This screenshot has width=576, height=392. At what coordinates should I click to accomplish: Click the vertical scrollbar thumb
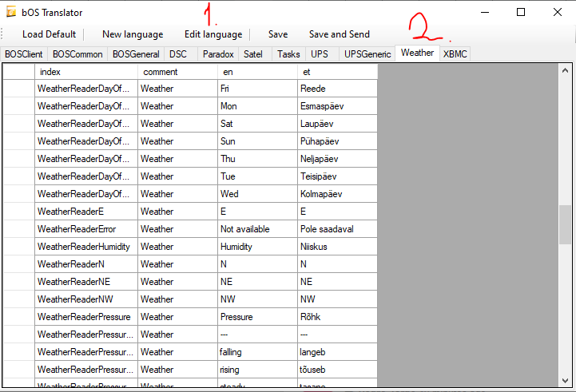(x=566, y=224)
